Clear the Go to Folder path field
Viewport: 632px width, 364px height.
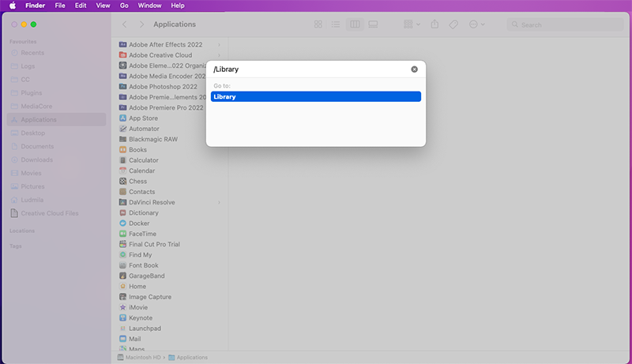[414, 69]
